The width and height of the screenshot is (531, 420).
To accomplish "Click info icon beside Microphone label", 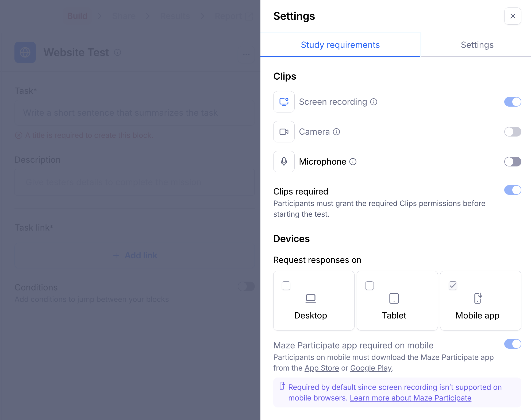I will pos(353,162).
